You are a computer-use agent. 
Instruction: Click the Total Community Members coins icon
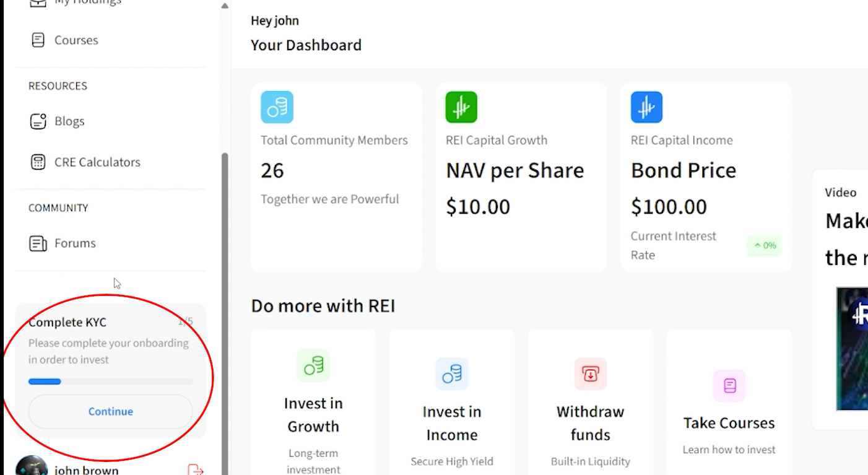(277, 107)
